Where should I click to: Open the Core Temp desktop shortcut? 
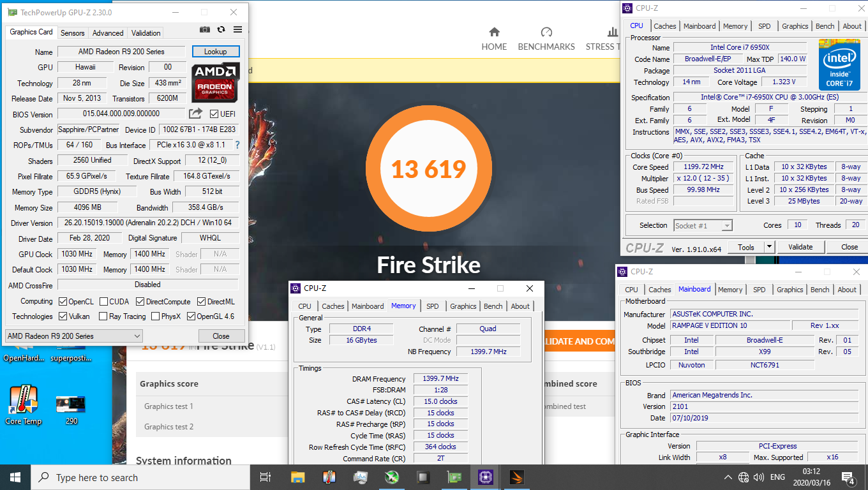coord(23,405)
